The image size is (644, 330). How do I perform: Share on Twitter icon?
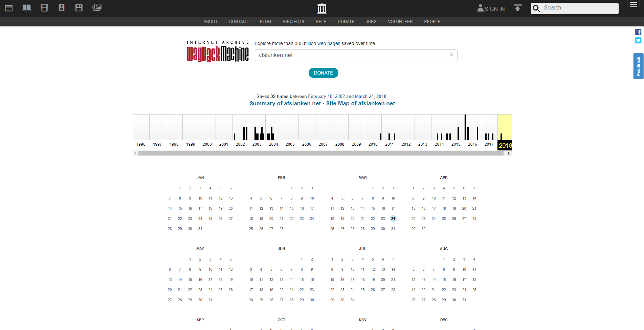[638, 40]
